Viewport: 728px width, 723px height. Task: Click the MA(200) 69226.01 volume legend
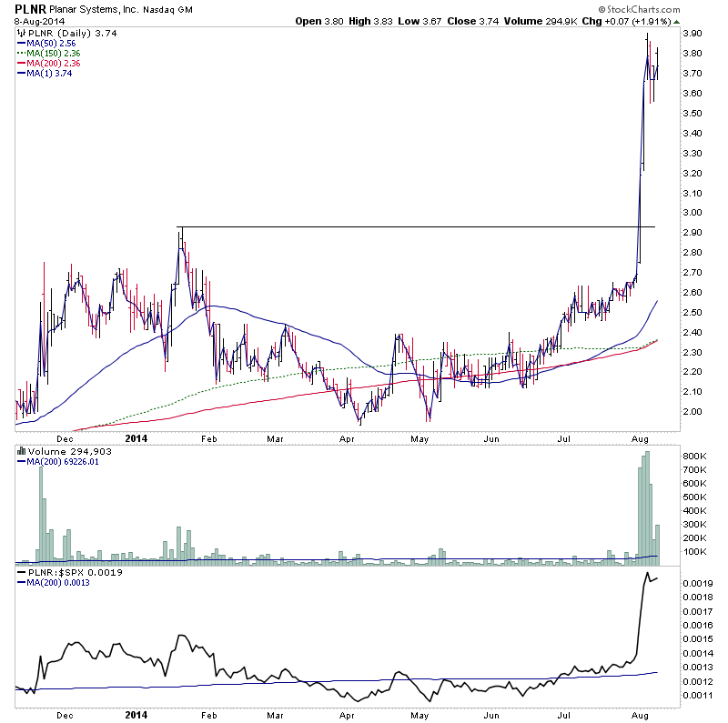57,462
